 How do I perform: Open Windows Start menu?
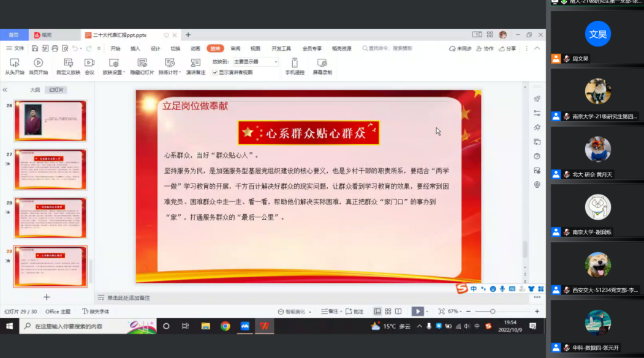tap(9, 326)
